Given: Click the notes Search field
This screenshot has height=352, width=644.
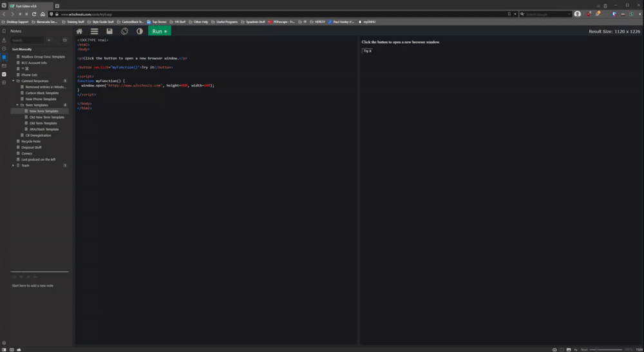Looking at the screenshot, I should (27, 41).
